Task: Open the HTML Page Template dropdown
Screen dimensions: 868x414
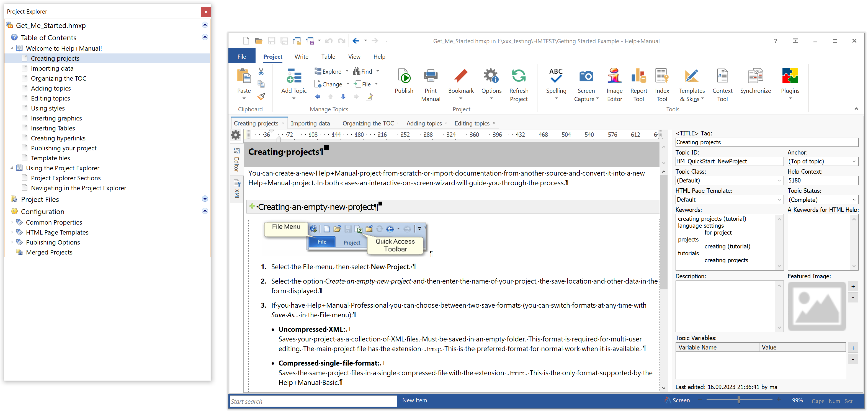Action: pyautogui.click(x=729, y=200)
